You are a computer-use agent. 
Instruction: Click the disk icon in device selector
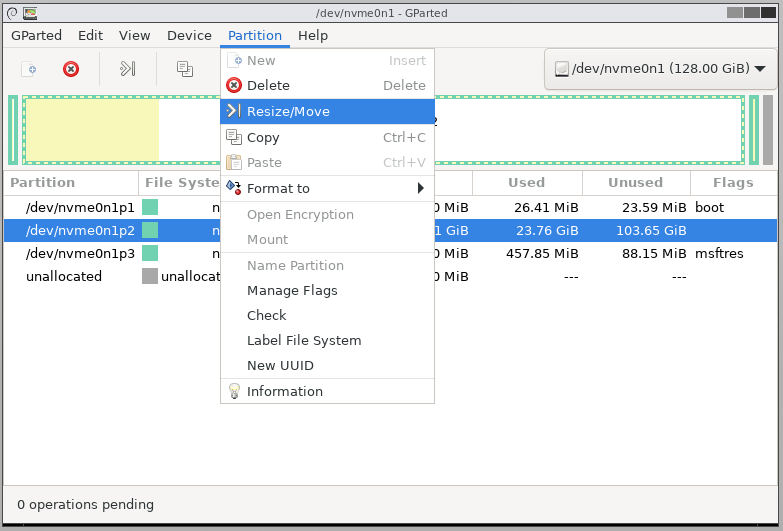562,69
